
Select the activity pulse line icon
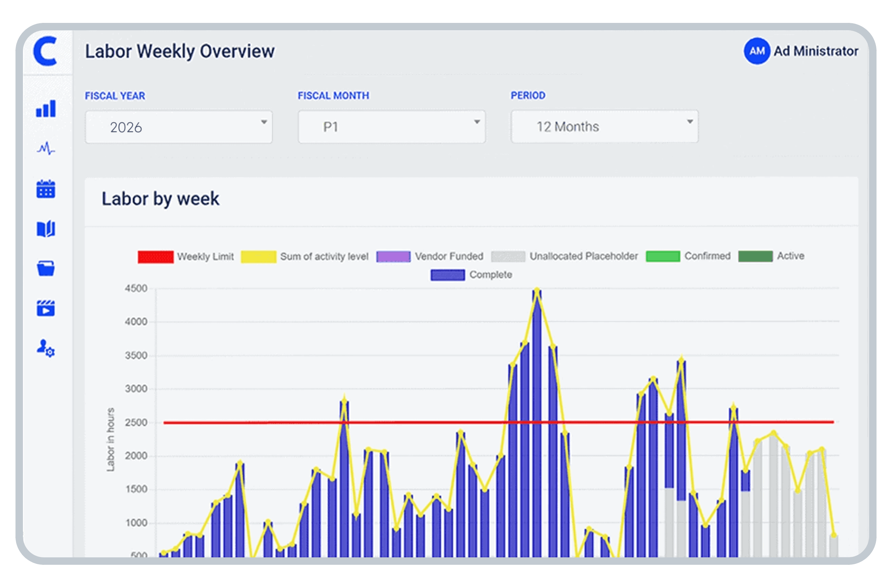[46, 149]
